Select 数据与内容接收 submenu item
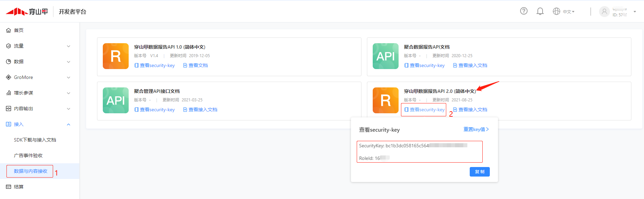The width and height of the screenshot is (644, 199). [x=31, y=171]
